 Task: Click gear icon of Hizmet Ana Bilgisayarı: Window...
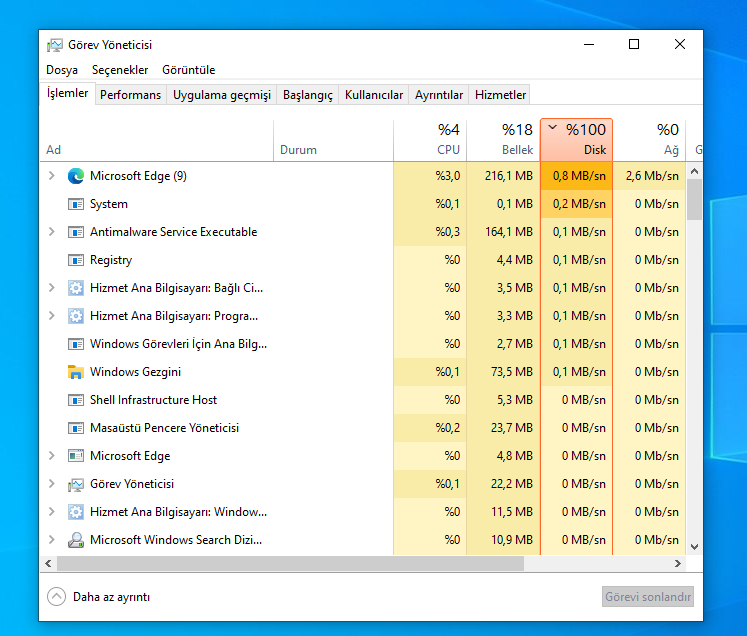click(76, 512)
